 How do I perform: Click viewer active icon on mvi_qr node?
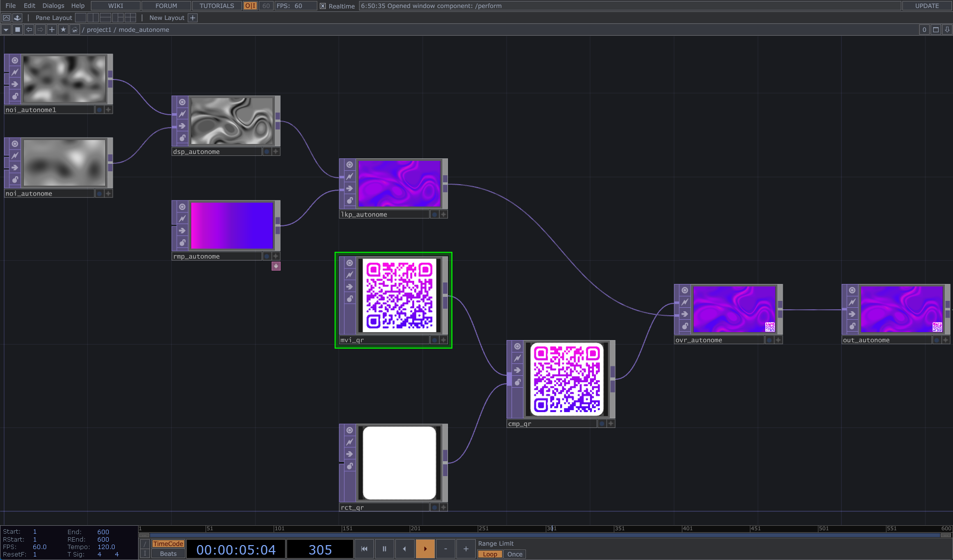click(350, 263)
